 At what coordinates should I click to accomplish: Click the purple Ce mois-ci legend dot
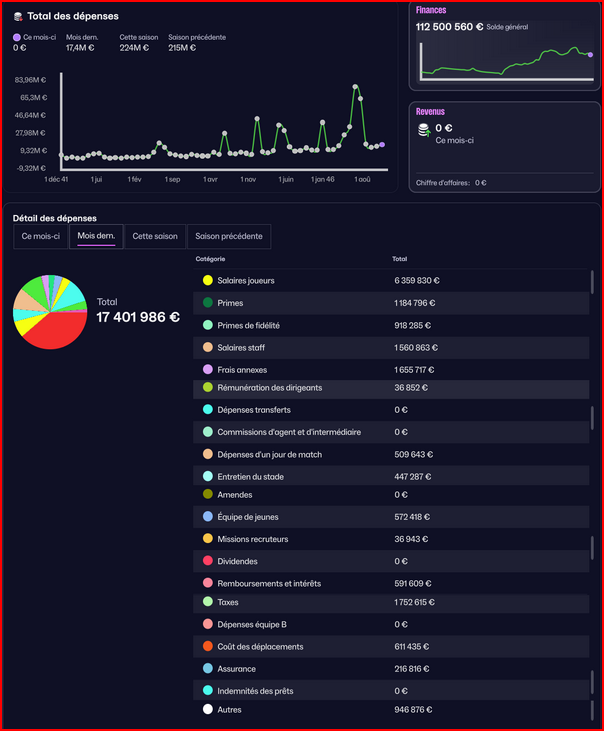point(17,37)
